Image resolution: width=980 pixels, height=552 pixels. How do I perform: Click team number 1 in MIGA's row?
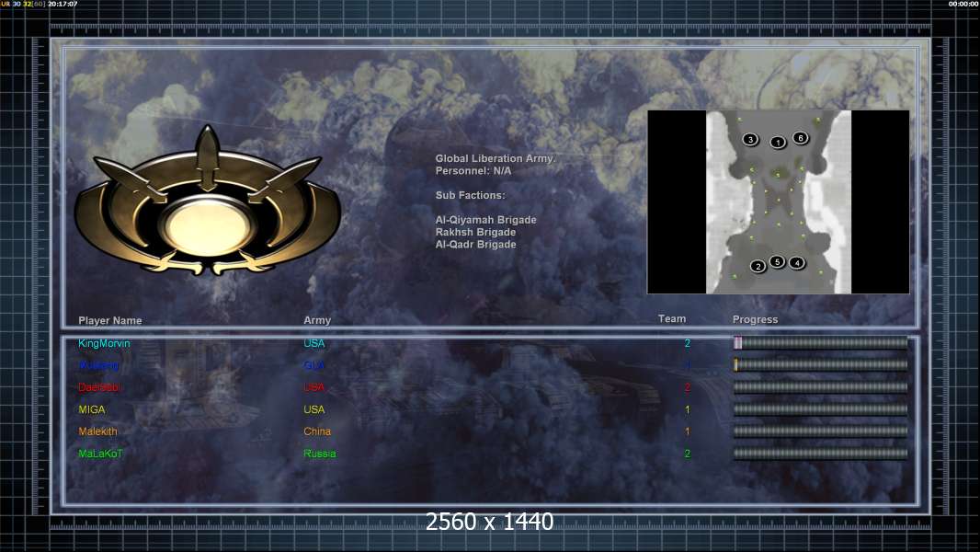688,409
